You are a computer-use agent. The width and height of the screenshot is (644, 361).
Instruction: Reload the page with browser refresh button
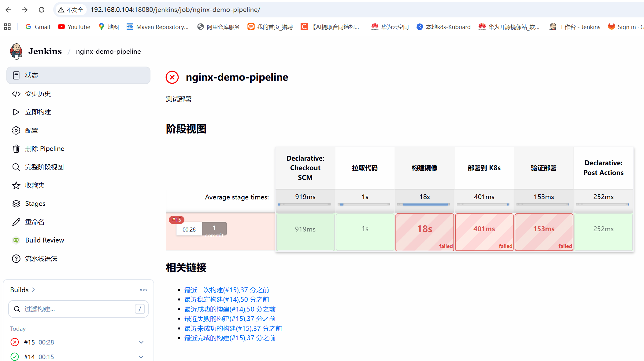pyautogui.click(x=42, y=10)
